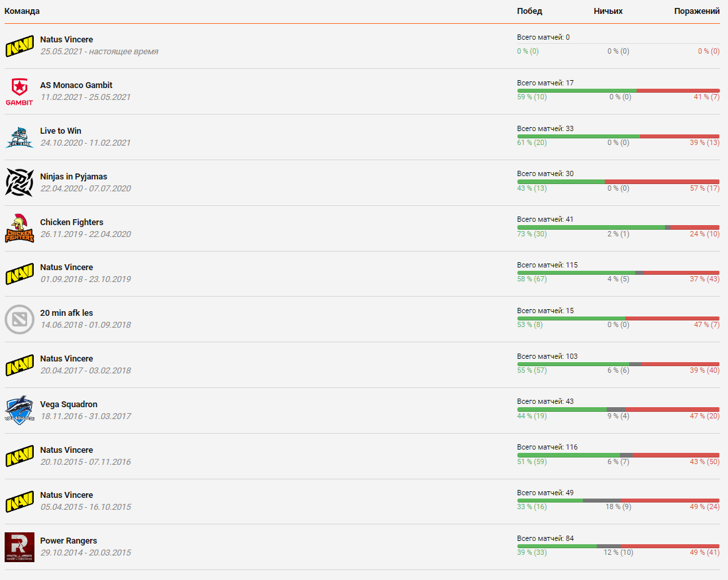Click the wins value '73 % (30)'

click(532, 234)
